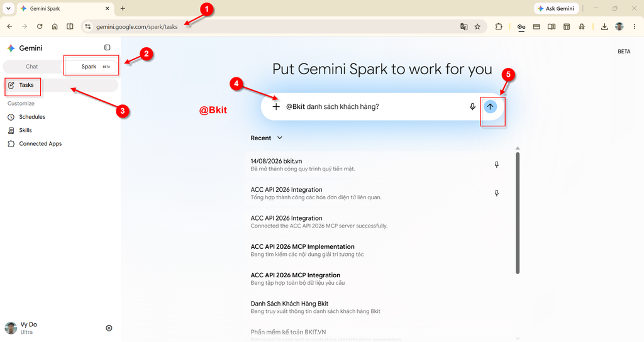This screenshot has height=342, width=644.
Task: Select the Gemini Spark browser tab
Action: [x=65, y=9]
